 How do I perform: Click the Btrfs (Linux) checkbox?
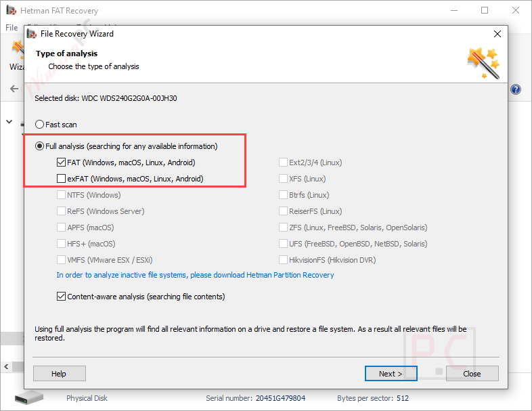click(x=284, y=195)
